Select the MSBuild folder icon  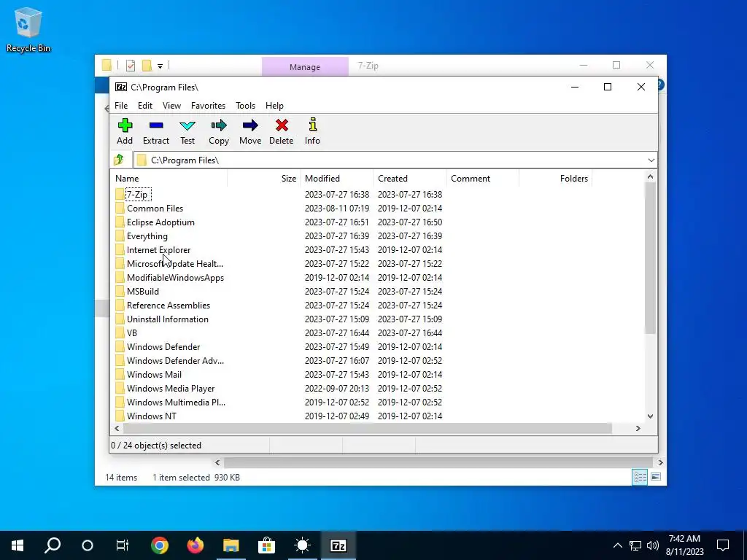coord(120,292)
